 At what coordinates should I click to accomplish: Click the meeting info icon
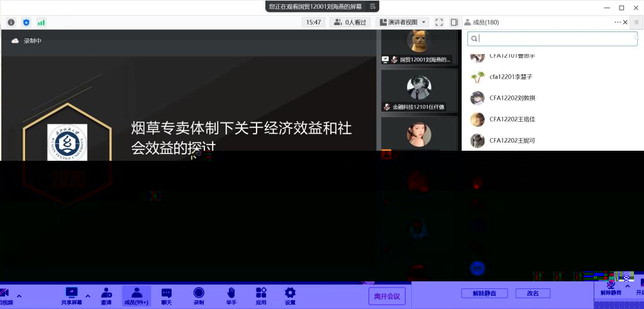(x=11, y=22)
